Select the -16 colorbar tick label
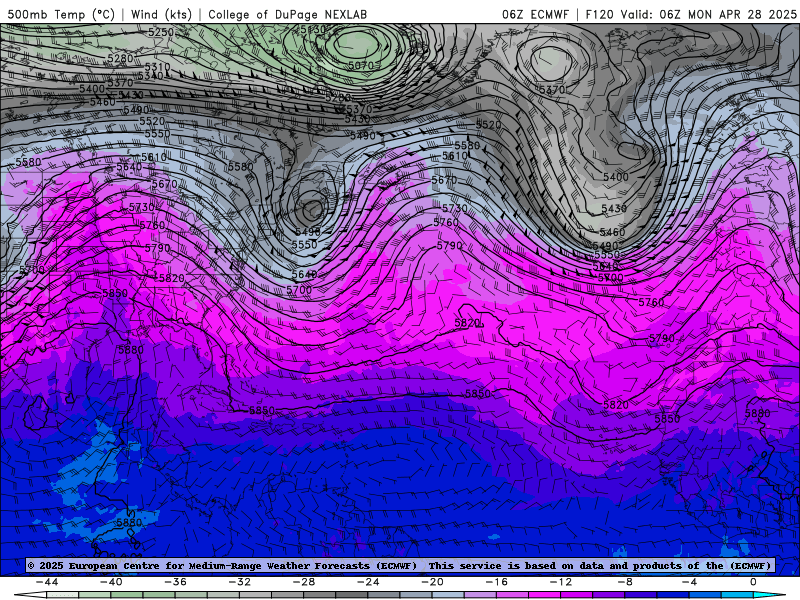 [x=496, y=582]
